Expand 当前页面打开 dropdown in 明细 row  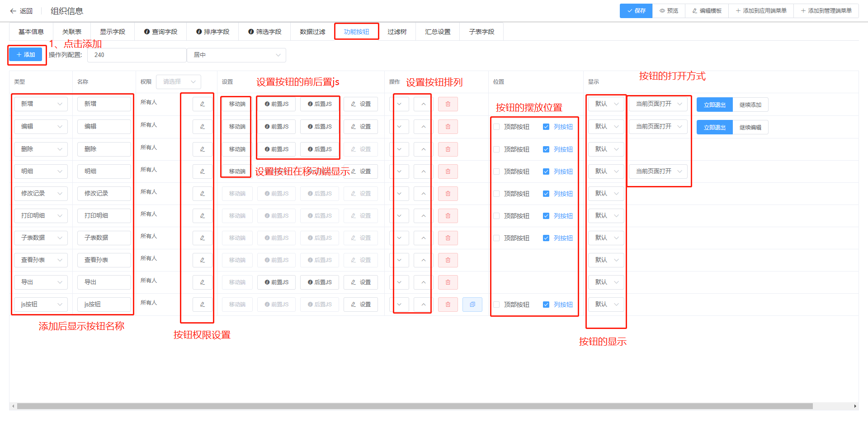click(x=658, y=172)
